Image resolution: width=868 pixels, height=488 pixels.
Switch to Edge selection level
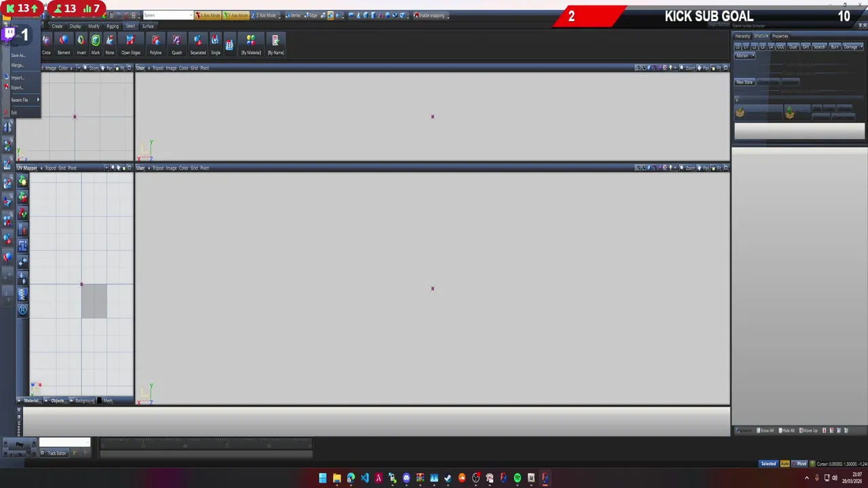[311, 15]
